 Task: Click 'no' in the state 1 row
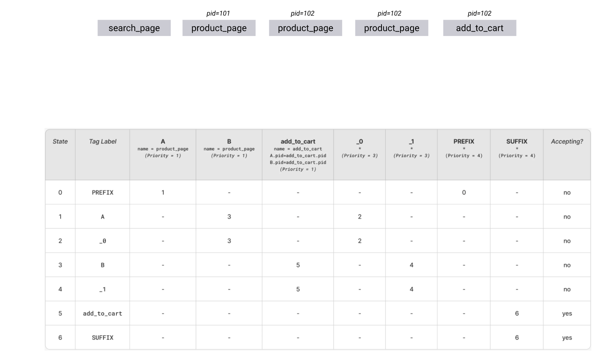567,217
